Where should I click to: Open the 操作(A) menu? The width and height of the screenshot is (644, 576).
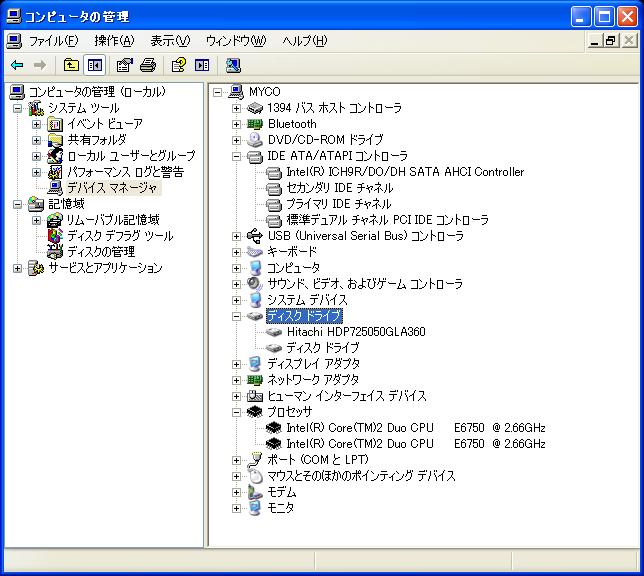(114, 41)
